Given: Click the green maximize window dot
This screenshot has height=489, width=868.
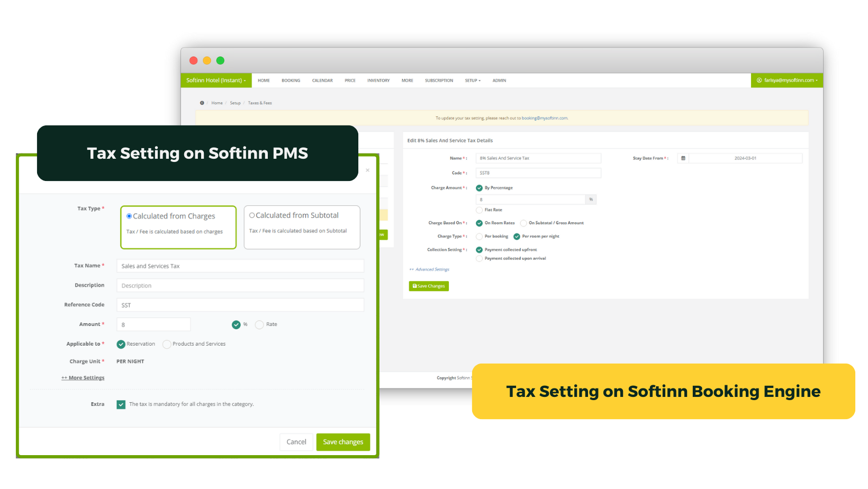Looking at the screenshot, I should pyautogui.click(x=220, y=61).
